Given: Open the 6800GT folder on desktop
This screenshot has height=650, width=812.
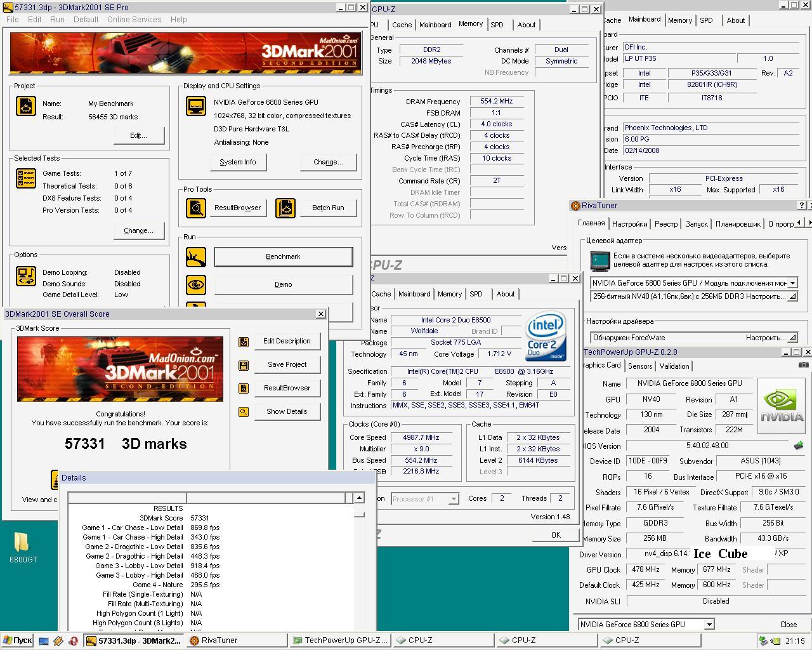Looking at the screenshot, I should (23, 548).
